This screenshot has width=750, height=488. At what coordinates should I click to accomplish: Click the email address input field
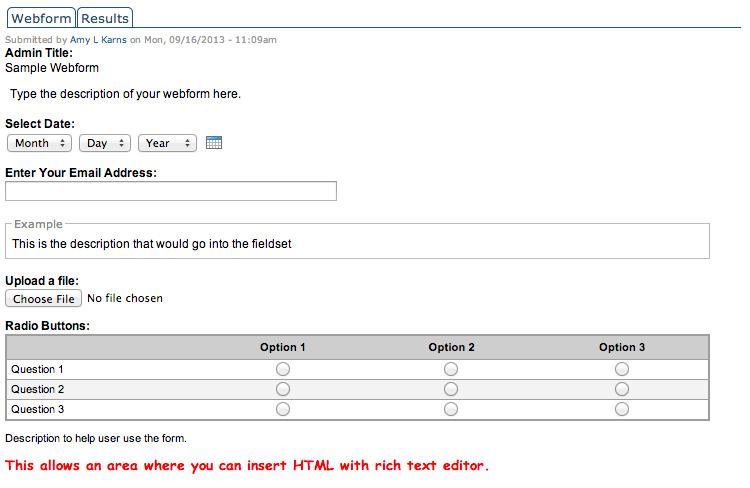coord(171,191)
